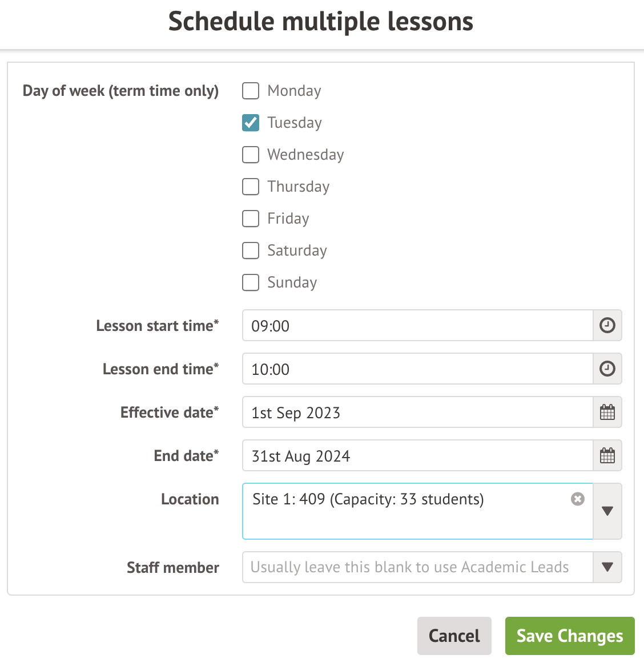Check the Monday checkbox
The image size is (644, 663).
[x=251, y=91]
